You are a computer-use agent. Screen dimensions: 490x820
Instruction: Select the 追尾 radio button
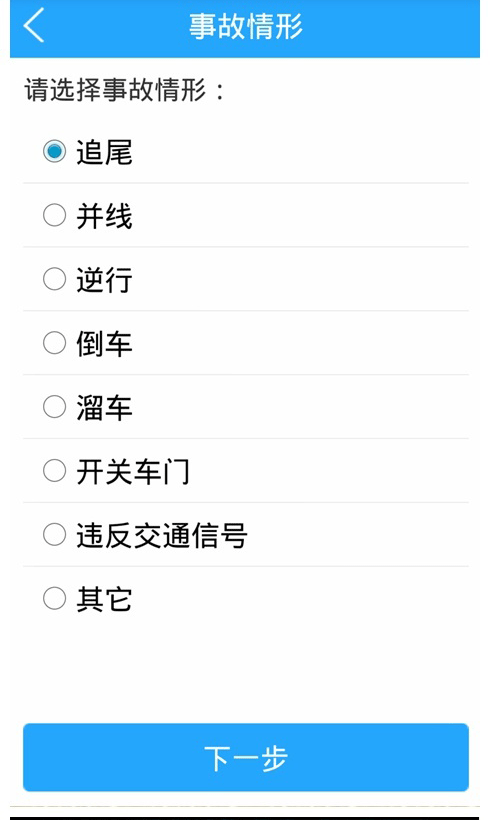[x=54, y=152]
